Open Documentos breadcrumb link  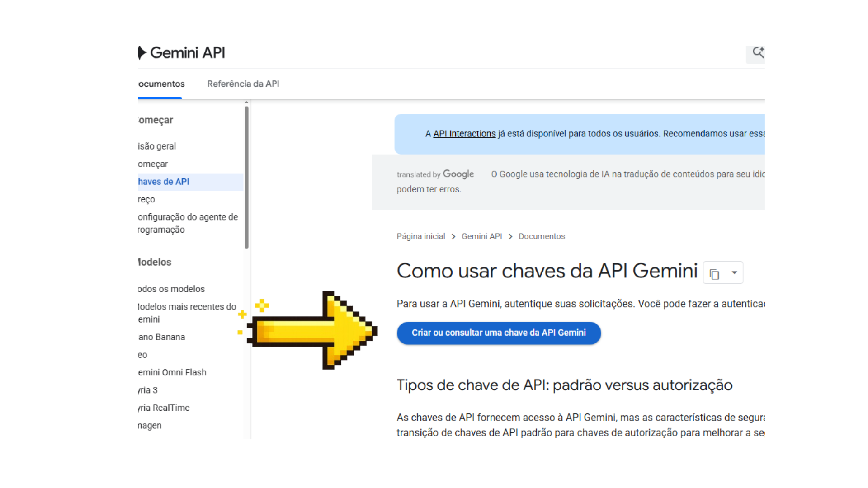pyautogui.click(x=542, y=236)
